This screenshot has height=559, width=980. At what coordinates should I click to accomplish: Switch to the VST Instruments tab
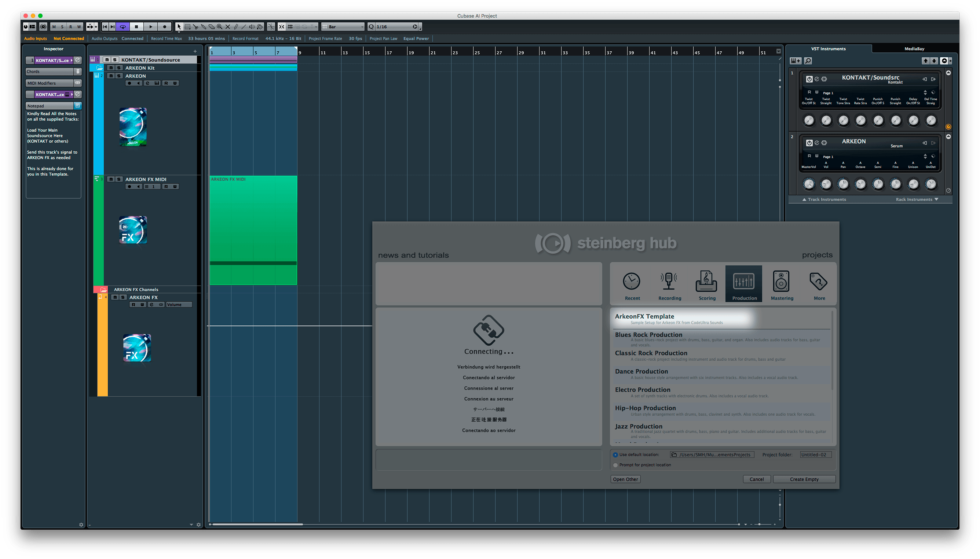pos(828,49)
